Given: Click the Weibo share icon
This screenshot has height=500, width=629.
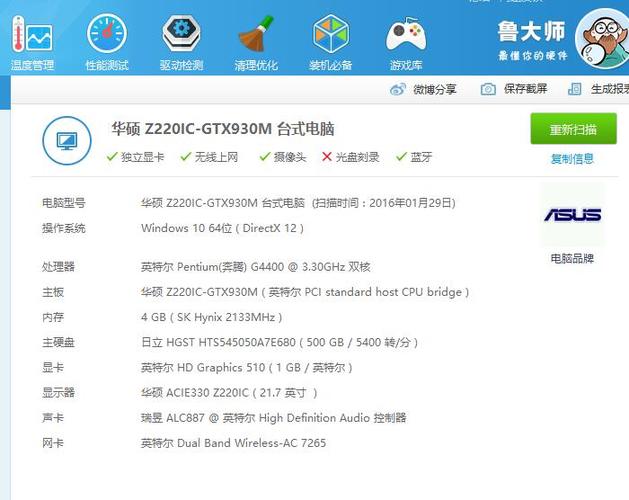Looking at the screenshot, I should point(398,89).
